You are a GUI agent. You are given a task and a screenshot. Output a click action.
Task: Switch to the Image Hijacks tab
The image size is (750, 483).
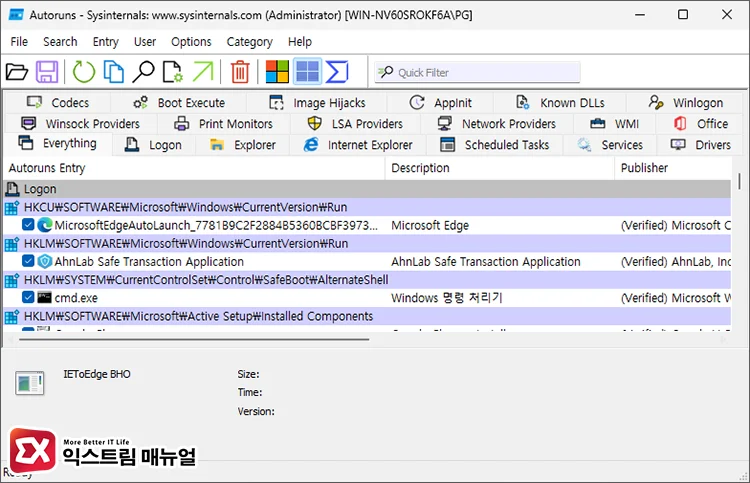pos(318,103)
